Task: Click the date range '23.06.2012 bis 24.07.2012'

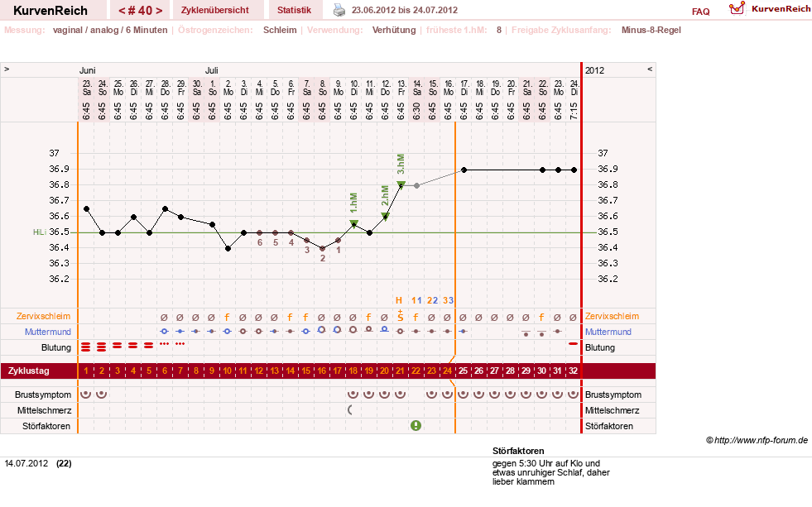Action: (x=405, y=10)
